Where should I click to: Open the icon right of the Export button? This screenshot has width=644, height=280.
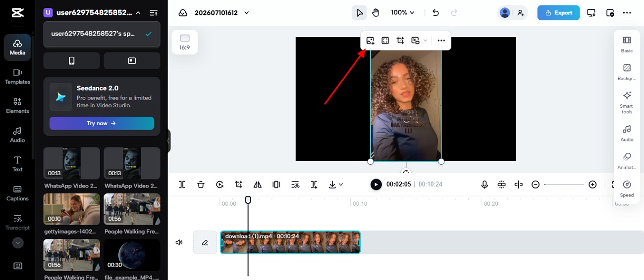click(591, 13)
